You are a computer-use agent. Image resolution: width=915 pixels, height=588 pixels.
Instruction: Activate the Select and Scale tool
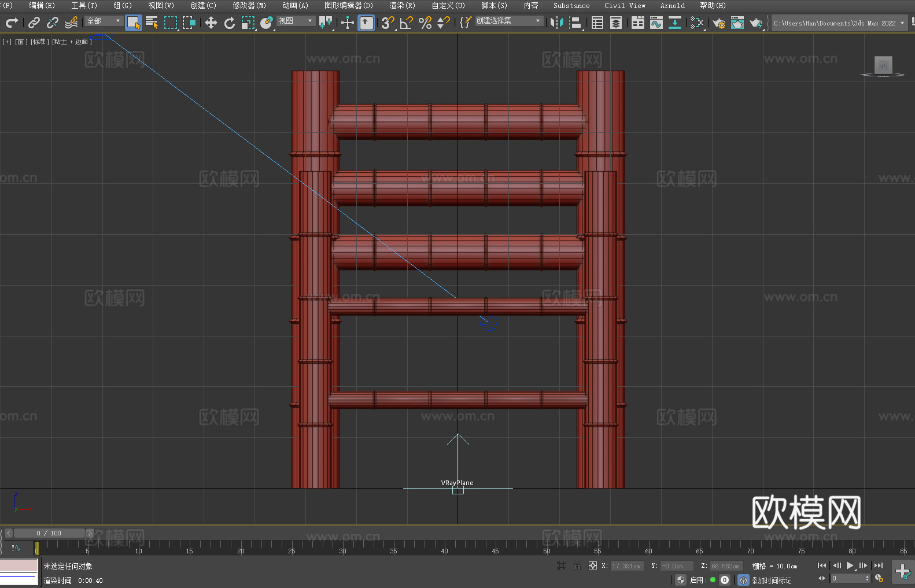click(248, 23)
